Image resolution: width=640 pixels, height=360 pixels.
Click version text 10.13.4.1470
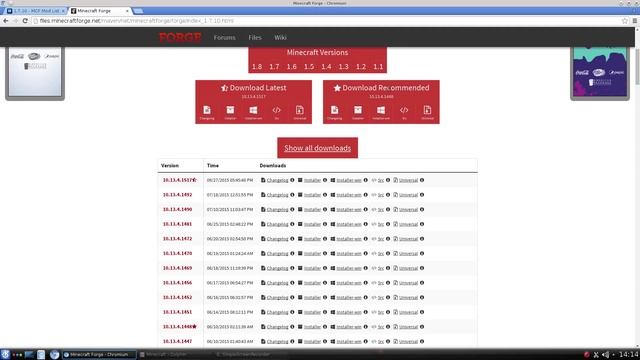178,253
